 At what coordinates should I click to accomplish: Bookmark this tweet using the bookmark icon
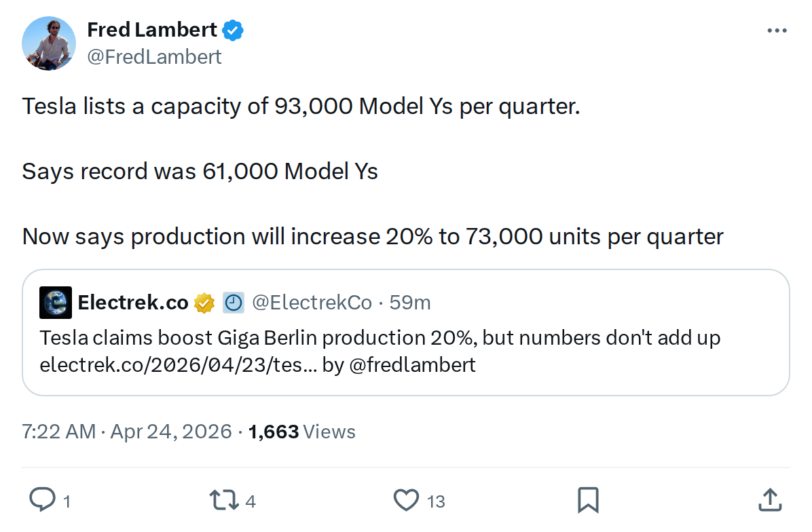click(x=588, y=500)
